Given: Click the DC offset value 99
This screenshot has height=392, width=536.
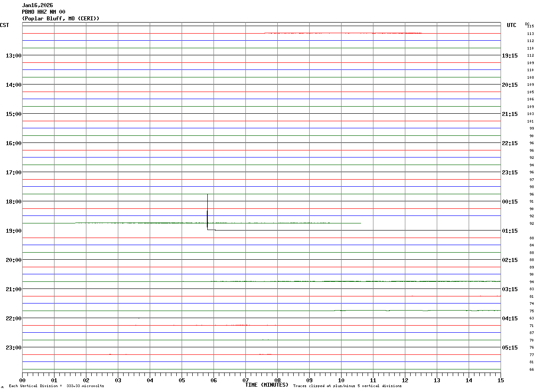Looking at the screenshot, I should [532, 128].
